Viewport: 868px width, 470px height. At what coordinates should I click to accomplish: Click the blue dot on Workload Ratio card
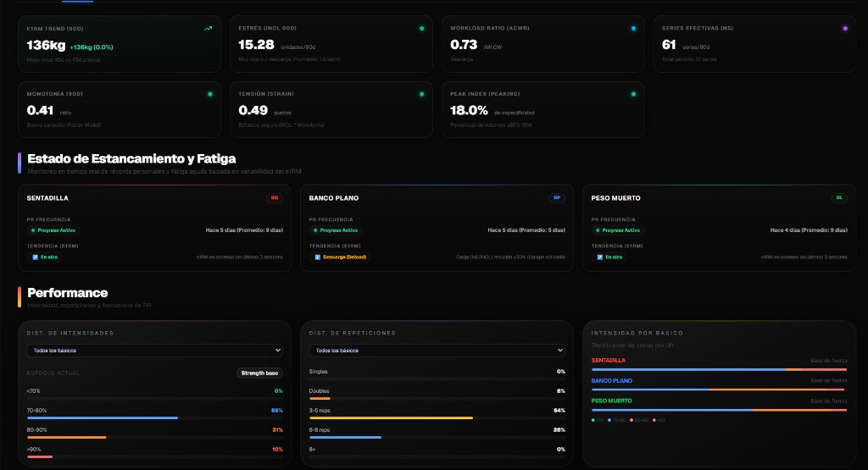(x=633, y=28)
